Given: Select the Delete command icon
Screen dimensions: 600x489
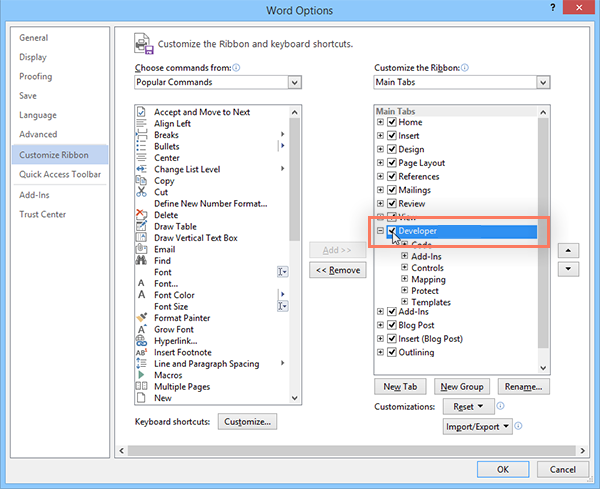Looking at the screenshot, I should click(141, 215).
